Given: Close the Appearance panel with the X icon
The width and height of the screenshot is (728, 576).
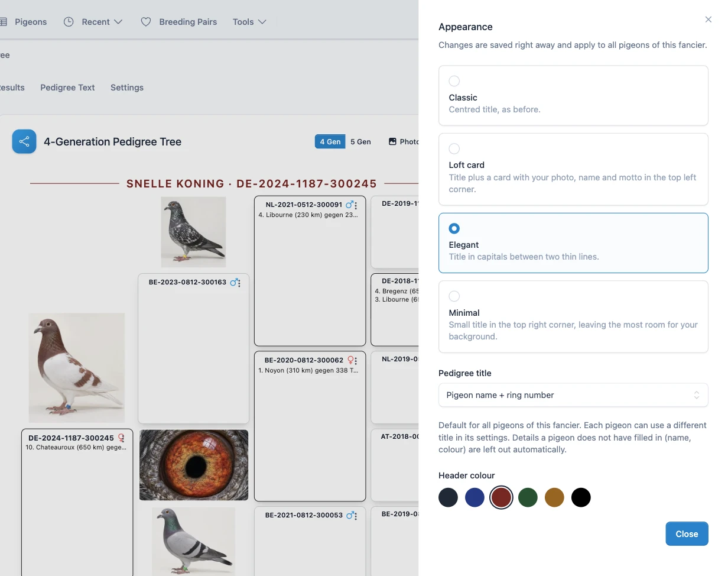Looking at the screenshot, I should 708,20.
